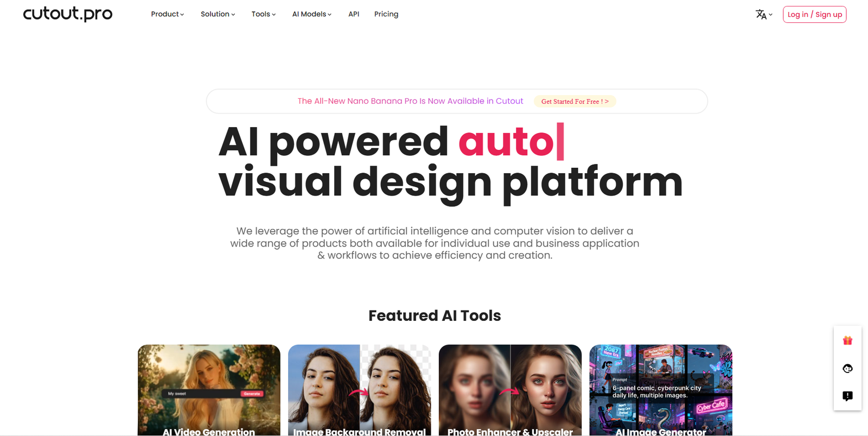The width and height of the screenshot is (868, 436).
Task: Click the gift box icon
Action: (847, 340)
